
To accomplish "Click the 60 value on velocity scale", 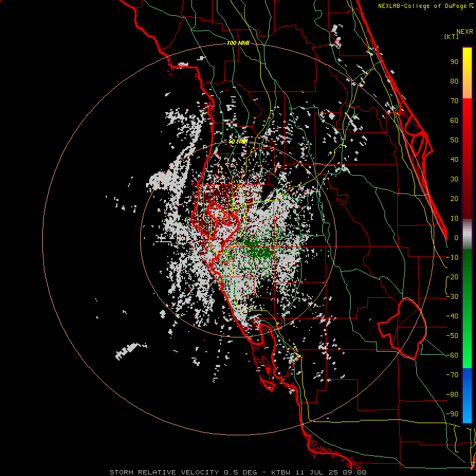I will [454, 121].
